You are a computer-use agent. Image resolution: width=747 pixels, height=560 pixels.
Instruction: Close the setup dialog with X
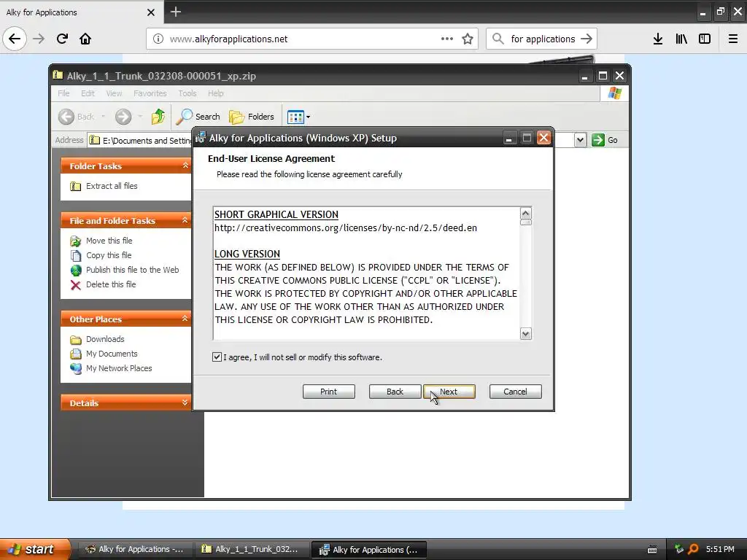[543, 138]
